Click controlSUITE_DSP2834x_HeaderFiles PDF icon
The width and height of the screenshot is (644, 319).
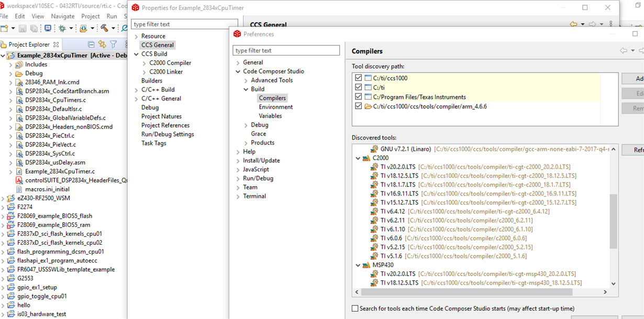click(19, 180)
